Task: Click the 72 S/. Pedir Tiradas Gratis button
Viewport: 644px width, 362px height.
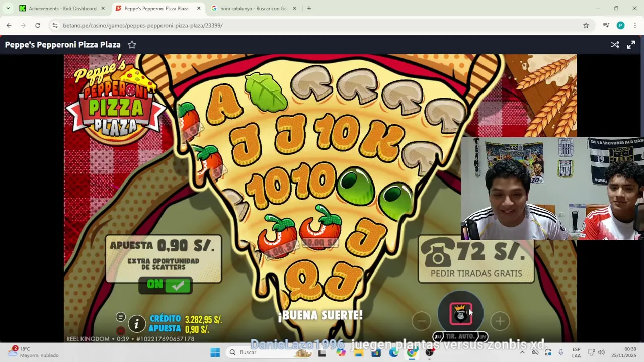Action: coord(476,259)
